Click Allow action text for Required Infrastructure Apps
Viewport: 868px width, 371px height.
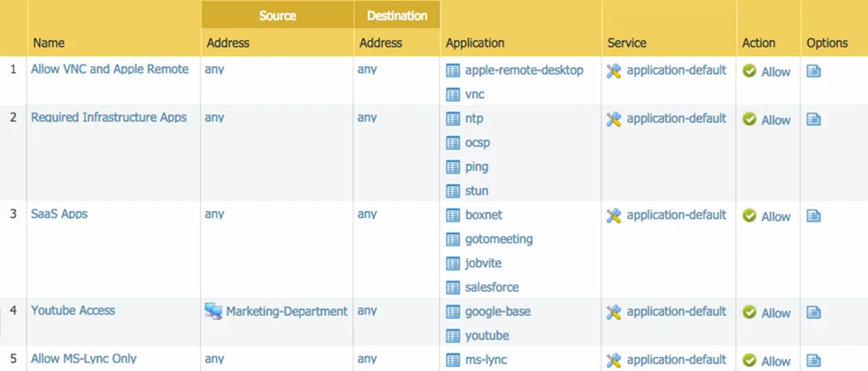pos(776,120)
